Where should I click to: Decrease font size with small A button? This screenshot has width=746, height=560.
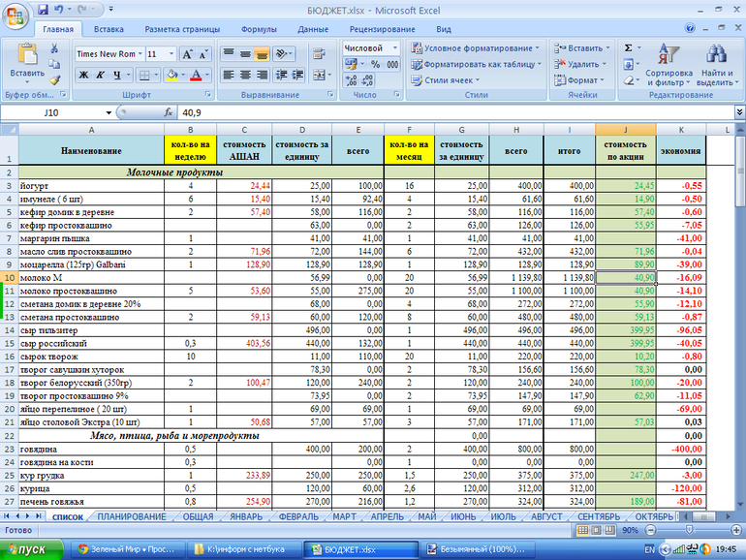coord(203,54)
